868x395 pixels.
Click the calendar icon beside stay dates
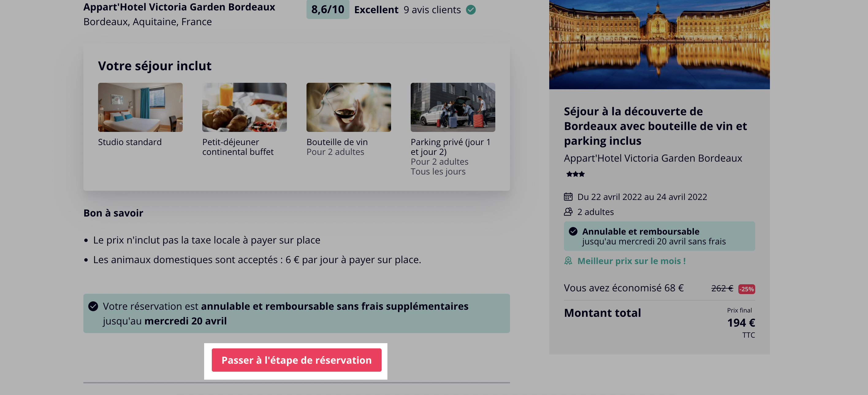click(568, 197)
